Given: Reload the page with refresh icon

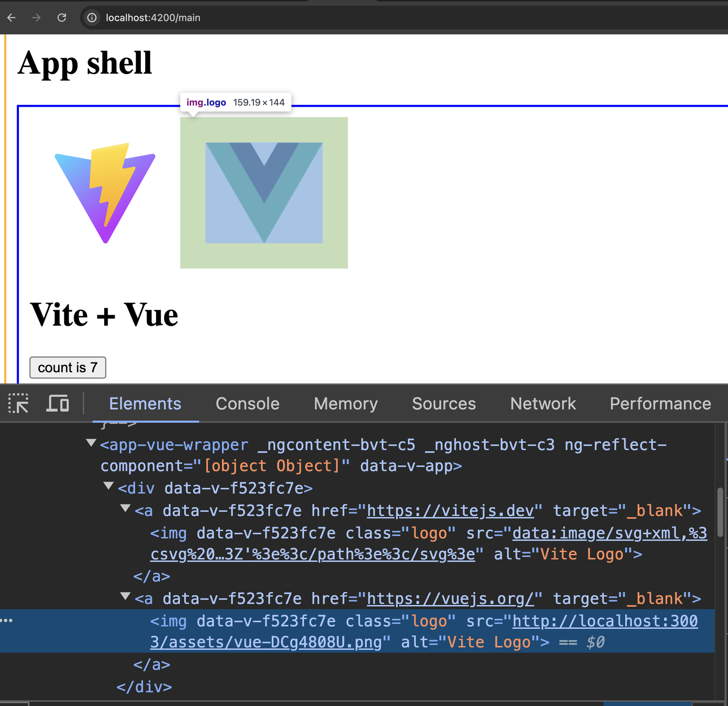Looking at the screenshot, I should pyautogui.click(x=62, y=18).
